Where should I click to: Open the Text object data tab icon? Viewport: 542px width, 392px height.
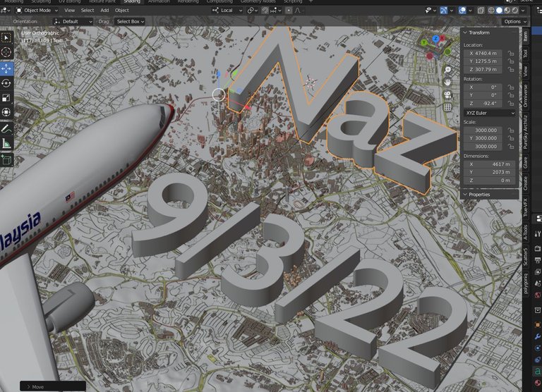click(x=538, y=372)
